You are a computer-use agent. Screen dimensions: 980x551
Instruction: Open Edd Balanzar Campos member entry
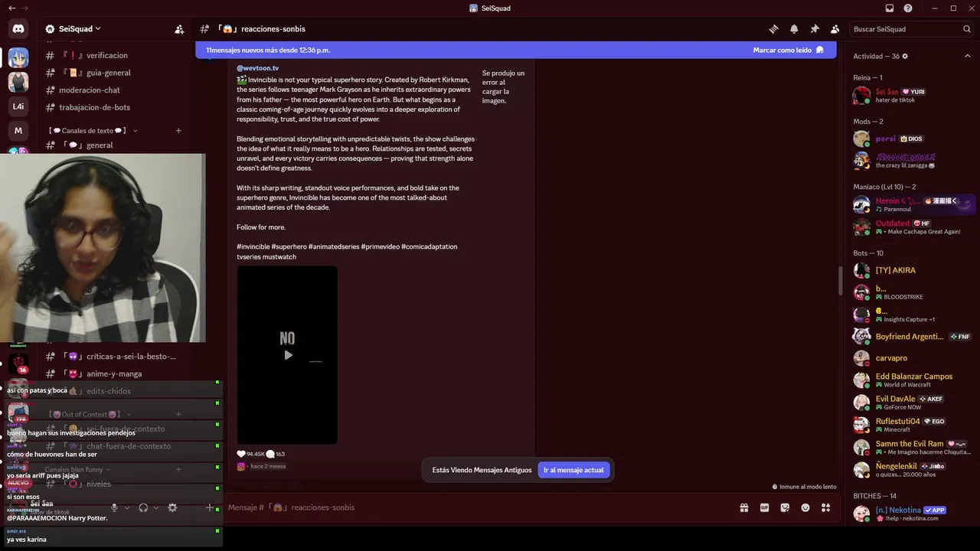913,380
